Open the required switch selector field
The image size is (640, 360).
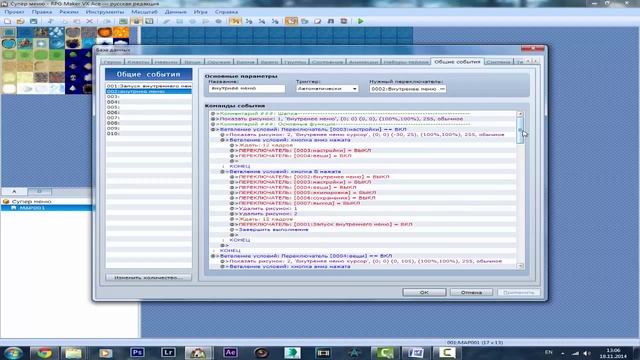click(x=407, y=89)
